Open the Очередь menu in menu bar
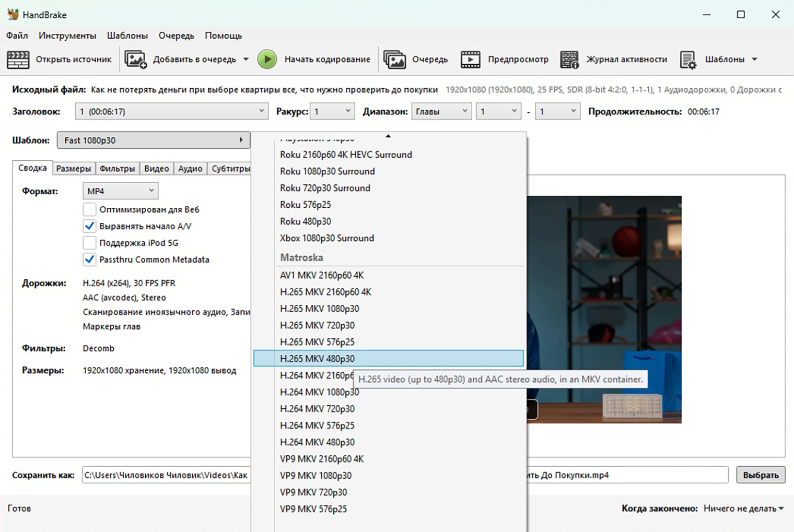Viewport: 794px width, 532px height. (177, 36)
